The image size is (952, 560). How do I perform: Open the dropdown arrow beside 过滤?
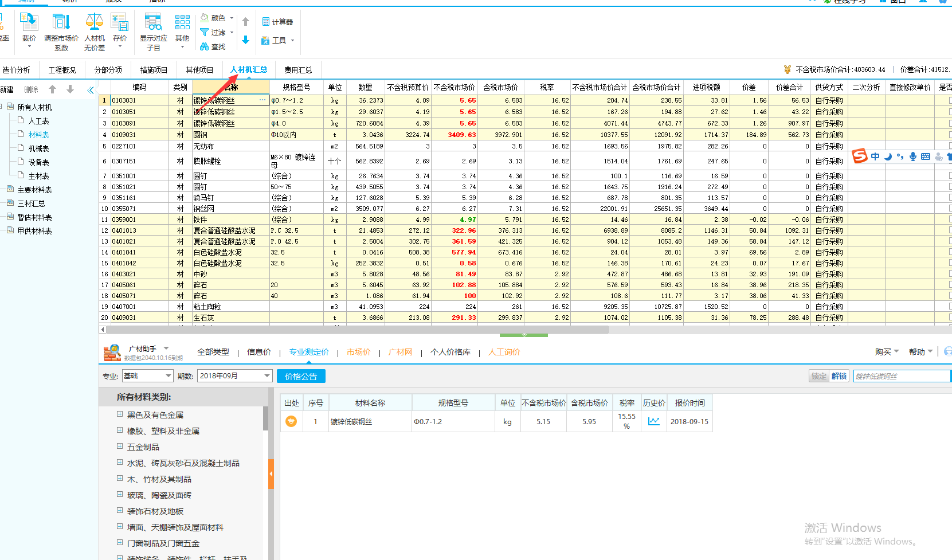232,33
